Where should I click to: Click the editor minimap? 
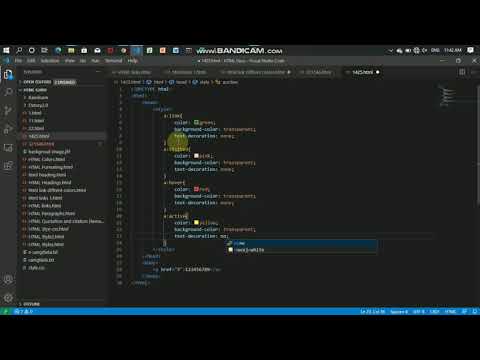click(447, 97)
